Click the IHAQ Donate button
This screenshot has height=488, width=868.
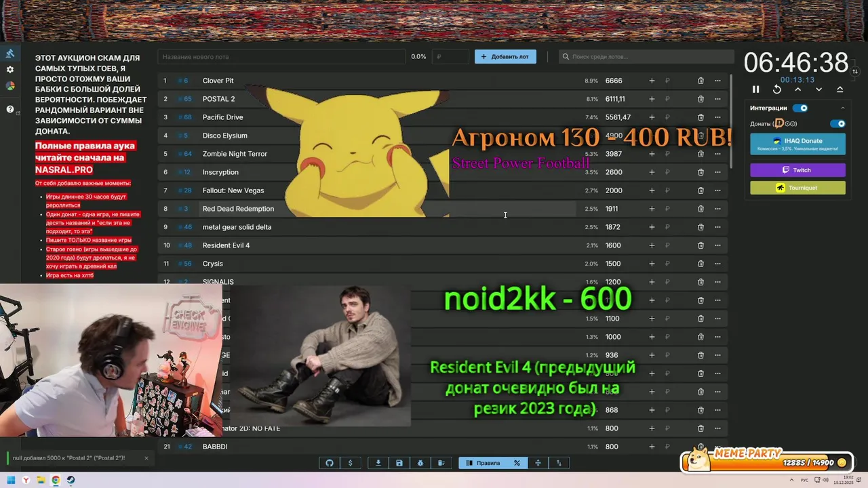tap(797, 144)
